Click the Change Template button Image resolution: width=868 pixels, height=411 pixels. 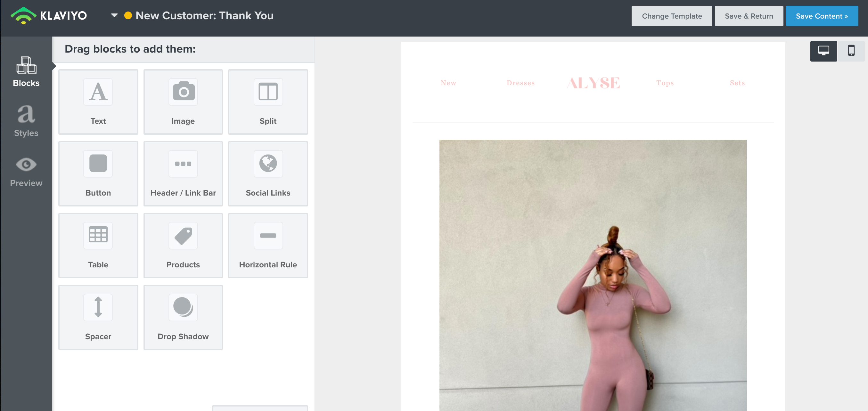672,16
